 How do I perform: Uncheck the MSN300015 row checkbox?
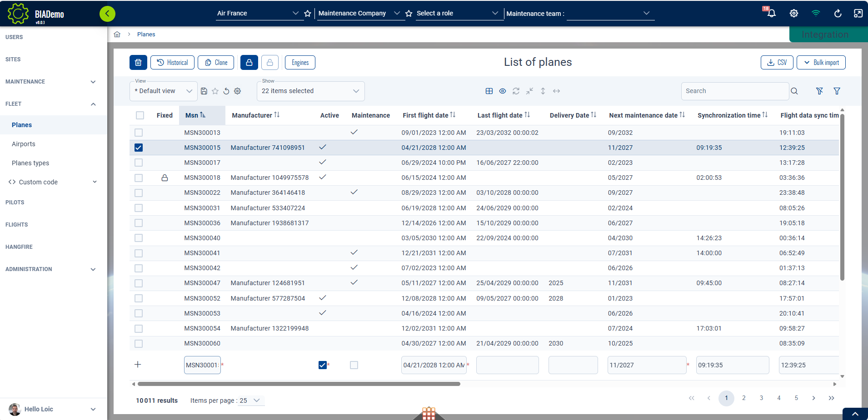pyautogui.click(x=139, y=148)
